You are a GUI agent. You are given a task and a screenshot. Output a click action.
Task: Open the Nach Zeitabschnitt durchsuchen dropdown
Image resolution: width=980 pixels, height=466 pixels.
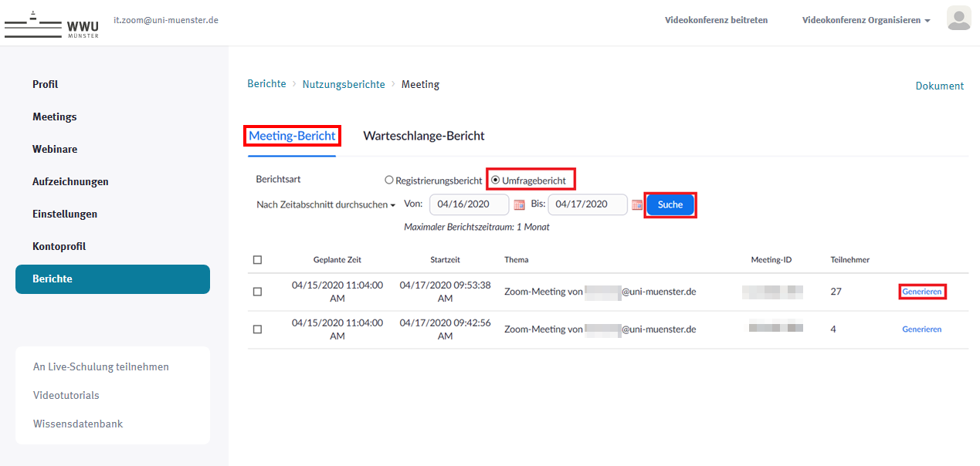click(326, 205)
